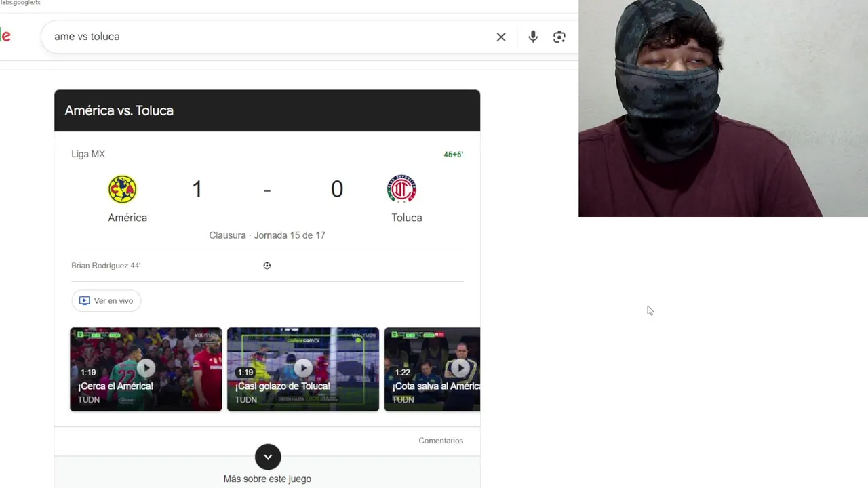Image resolution: width=868 pixels, height=488 pixels.
Task: Play the '¡Cota salva al América' video
Action: pos(433,369)
